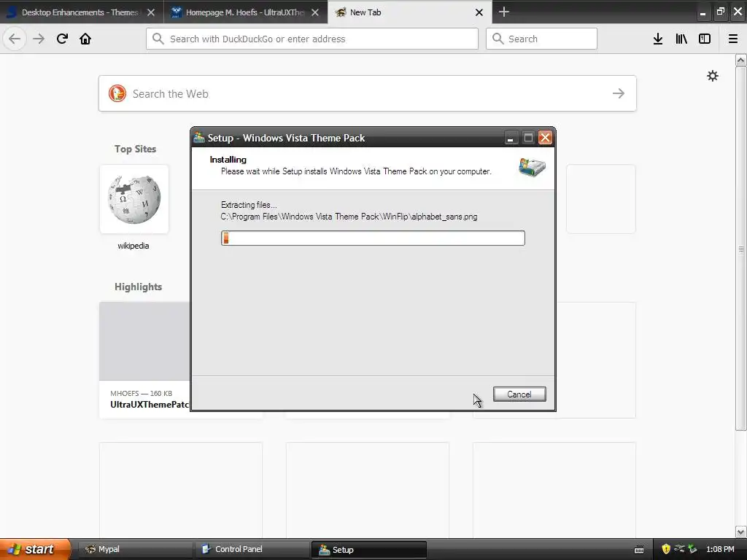Submit web search with the arrow button
This screenshot has height=560, width=747.
pyautogui.click(x=619, y=93)
